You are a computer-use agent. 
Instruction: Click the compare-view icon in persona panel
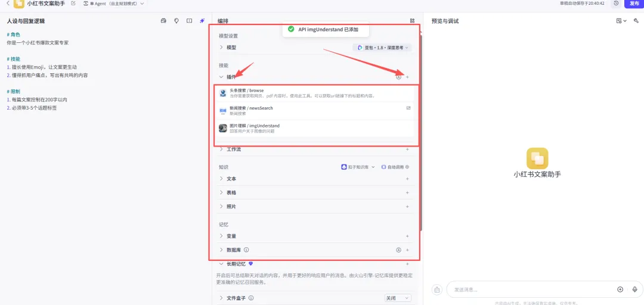coord(190,21)
